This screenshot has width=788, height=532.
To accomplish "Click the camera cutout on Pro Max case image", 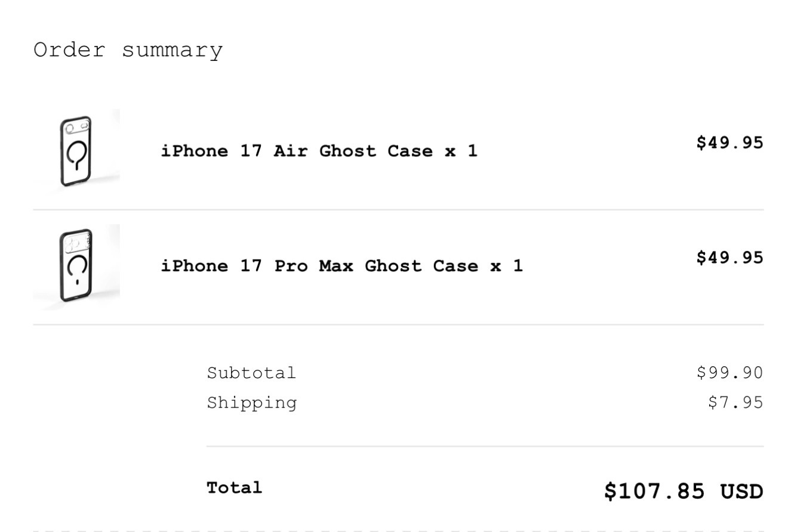I will [77, 243].
